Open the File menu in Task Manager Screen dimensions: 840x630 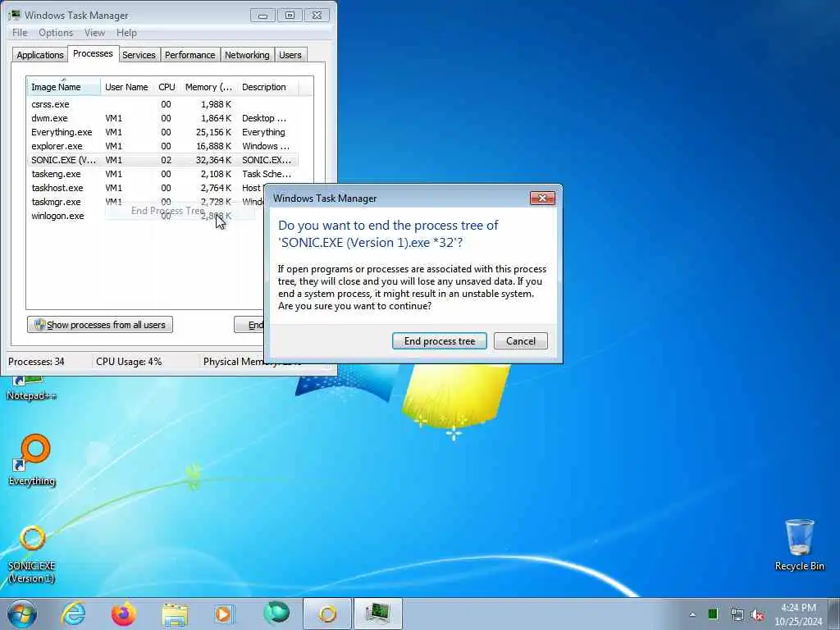click(20, 33)
